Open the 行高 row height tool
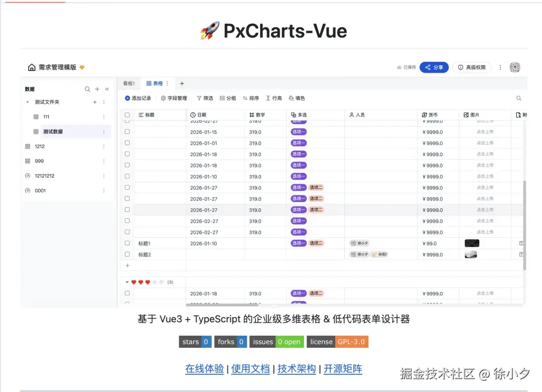Viewport: 542px width, 392px height. pyautogui.click(x=274, y=98)
